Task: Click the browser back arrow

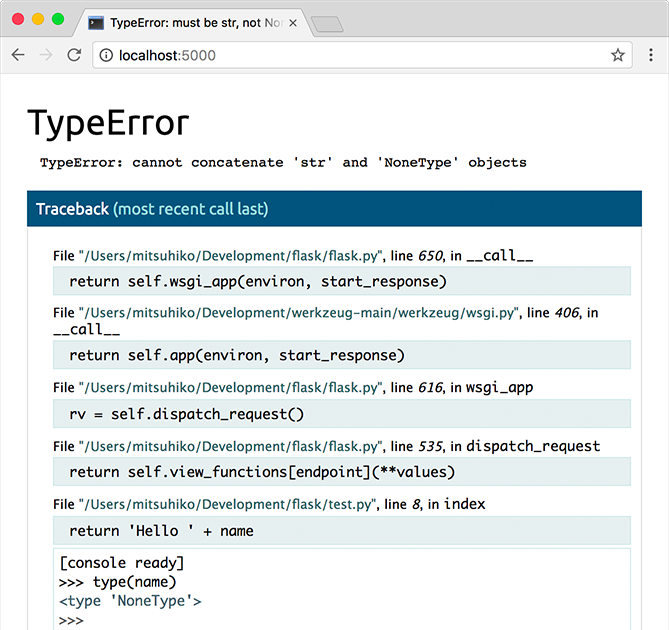Action: 18,55
